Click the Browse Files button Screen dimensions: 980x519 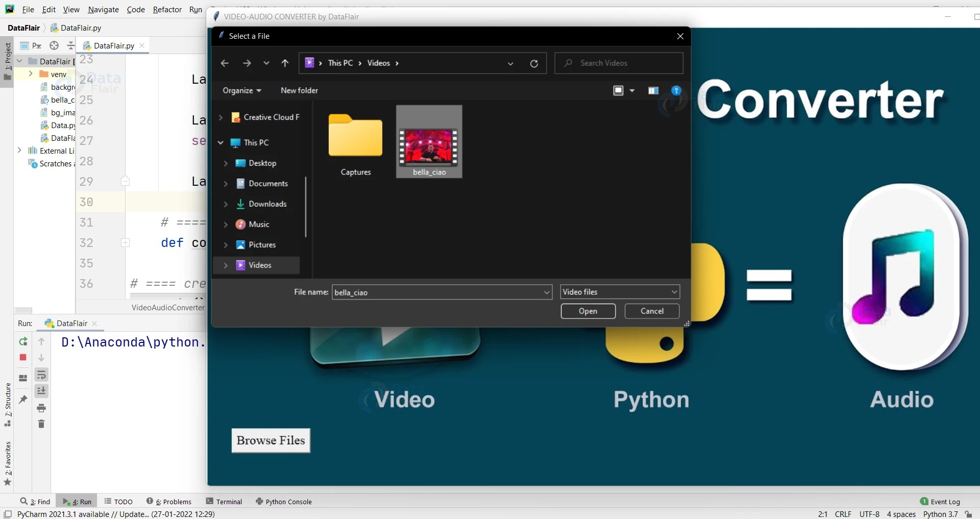(x=270, y=440)
